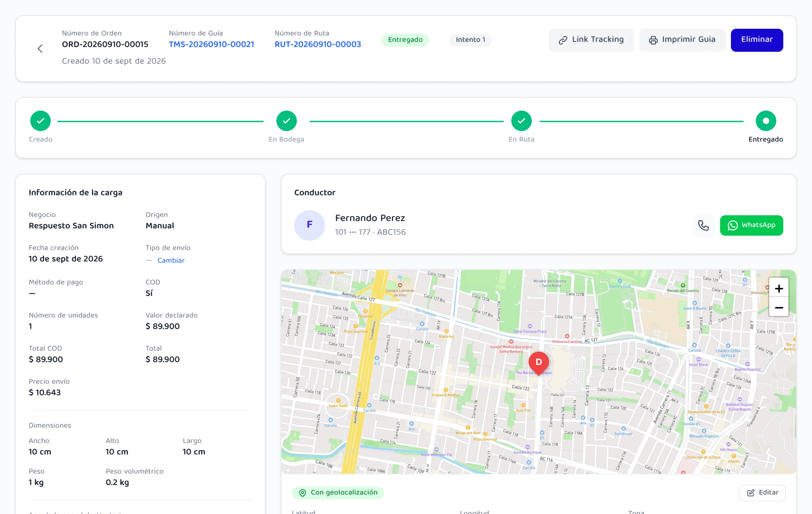
Task: Click the blue Eliminar button
Action: (x=757, y=40)
